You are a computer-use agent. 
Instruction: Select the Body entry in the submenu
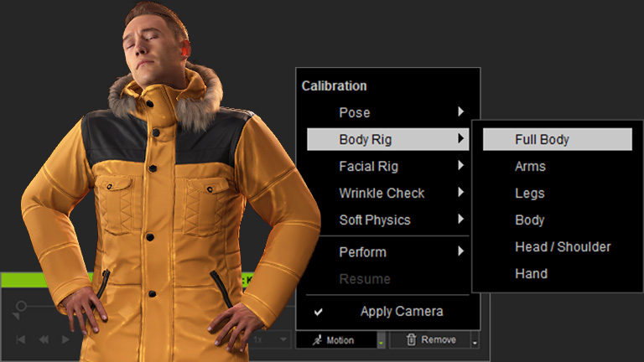[530, 220]
